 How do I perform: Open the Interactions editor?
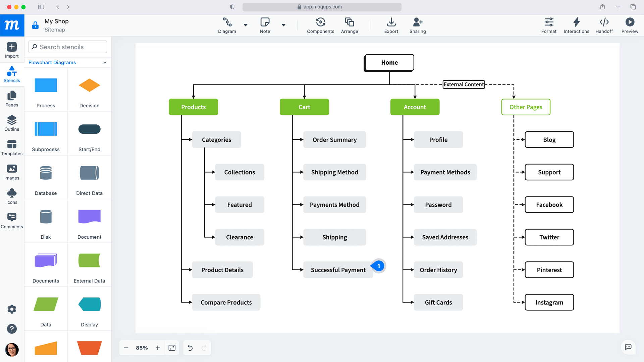pyautogui.click(x=576, y=25)
